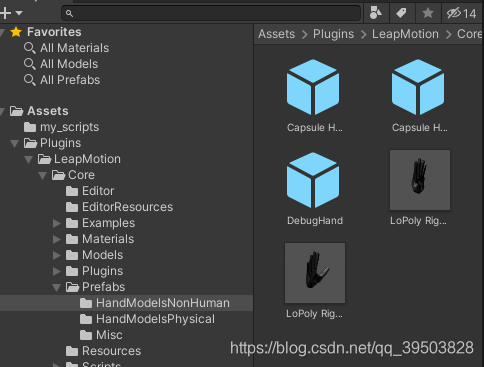Select the All Prefabs saved search
The width and height of the screenshot is (484, 367).
coord(70,80)
